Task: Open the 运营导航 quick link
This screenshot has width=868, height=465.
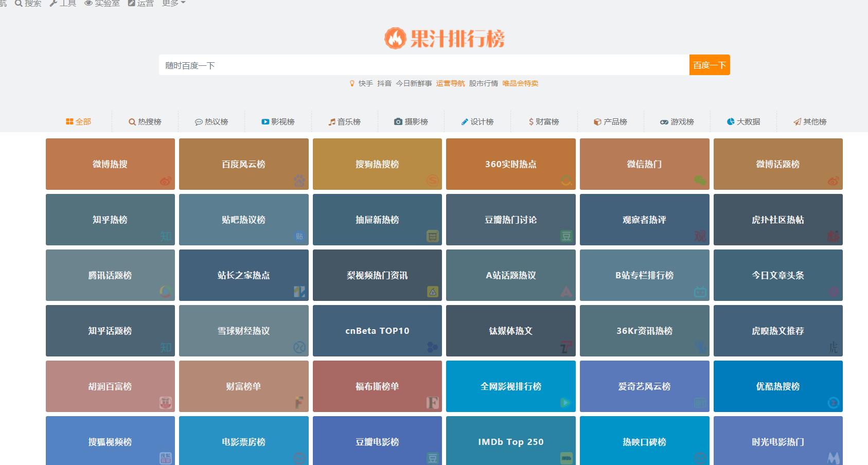Action: point(450,83)
